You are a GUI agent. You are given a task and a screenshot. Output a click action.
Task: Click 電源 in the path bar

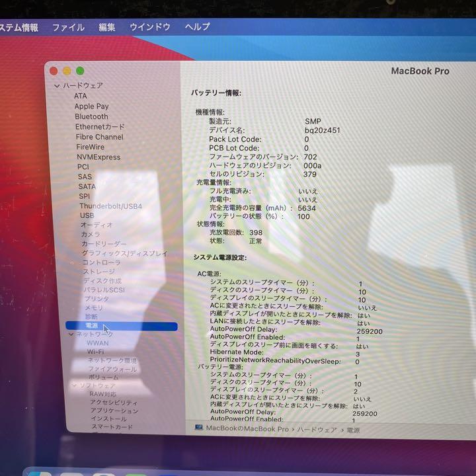click(353, 430)
